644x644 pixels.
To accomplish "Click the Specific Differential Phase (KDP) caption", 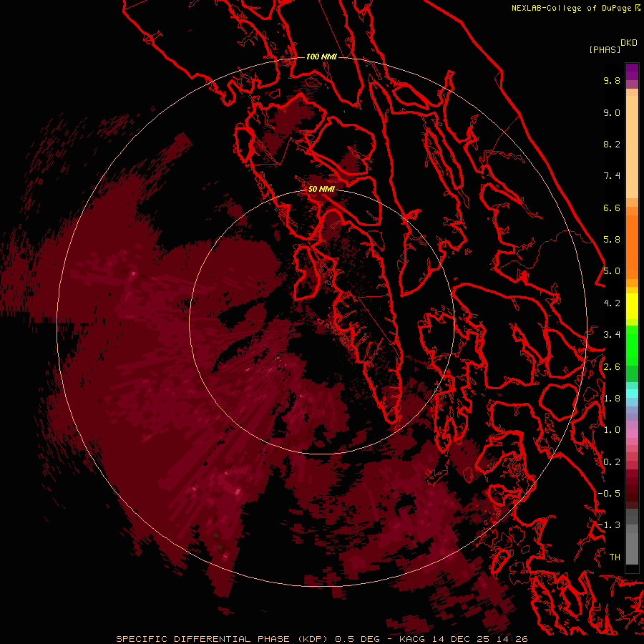I will [x=223, y=639].
